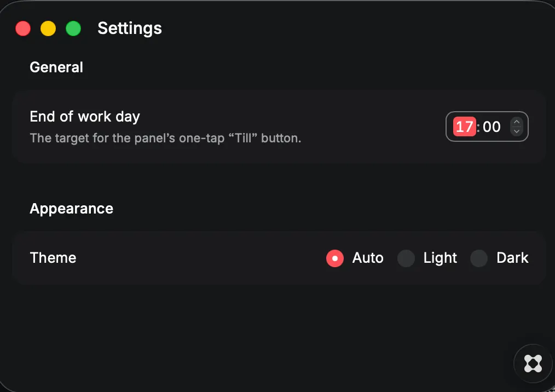Image resolution: width=555 pixels, height=392 pixels.
Task: Click the Theme row label
Action: coord(53,258)
